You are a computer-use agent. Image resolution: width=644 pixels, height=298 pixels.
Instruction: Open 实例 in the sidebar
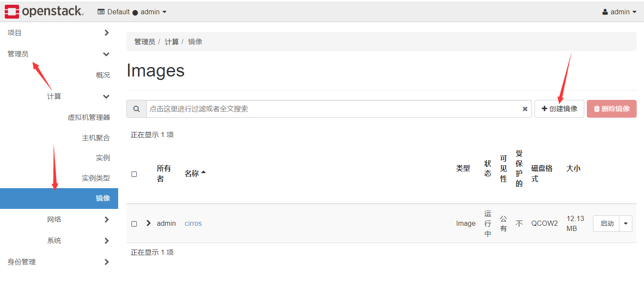point(103,158)
